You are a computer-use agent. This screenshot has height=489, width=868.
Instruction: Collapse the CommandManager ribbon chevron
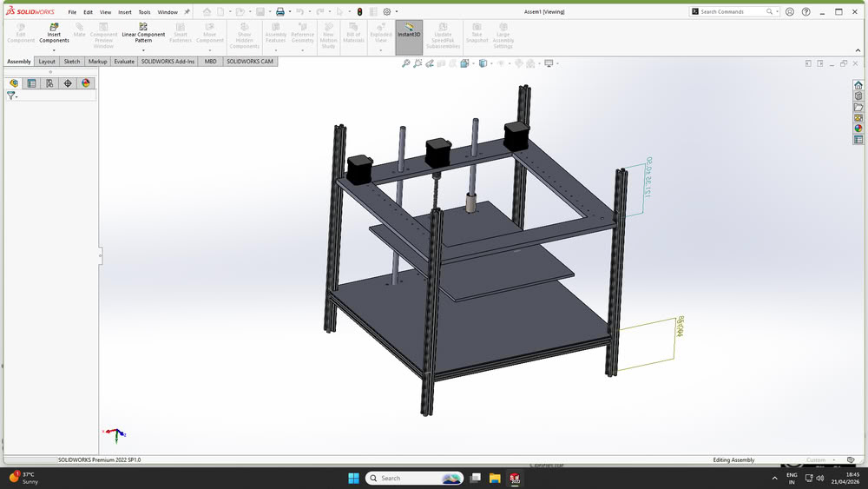pos(858,50)
